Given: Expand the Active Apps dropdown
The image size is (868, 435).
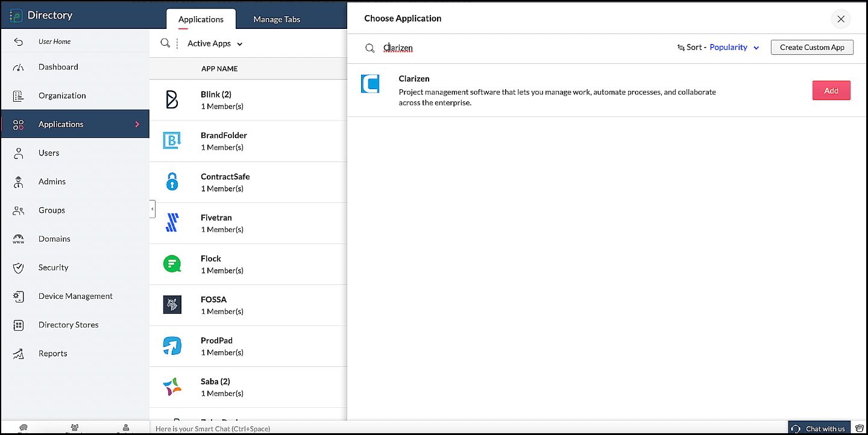Looking at the screenshot, I should [215, 43].
